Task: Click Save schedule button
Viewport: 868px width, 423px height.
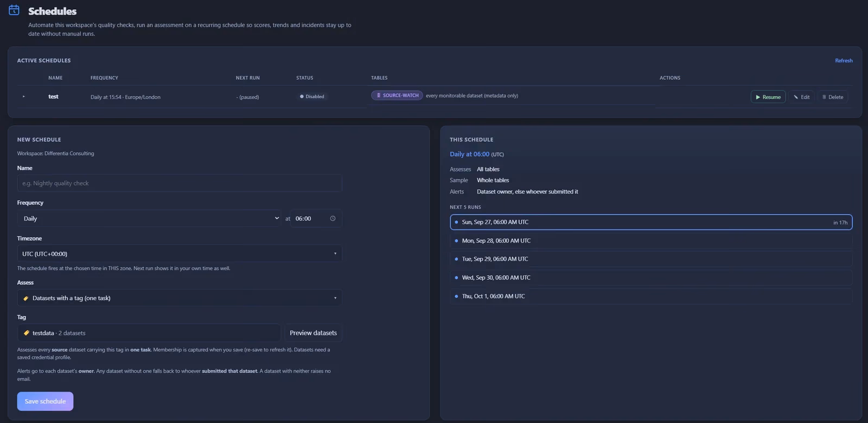Action: click(x=45, y=401)
